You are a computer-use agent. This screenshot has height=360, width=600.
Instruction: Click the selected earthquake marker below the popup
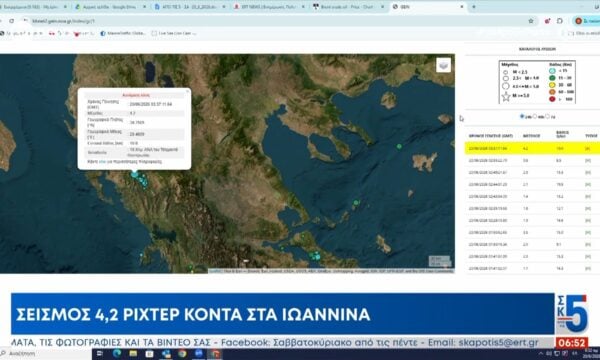134,174
